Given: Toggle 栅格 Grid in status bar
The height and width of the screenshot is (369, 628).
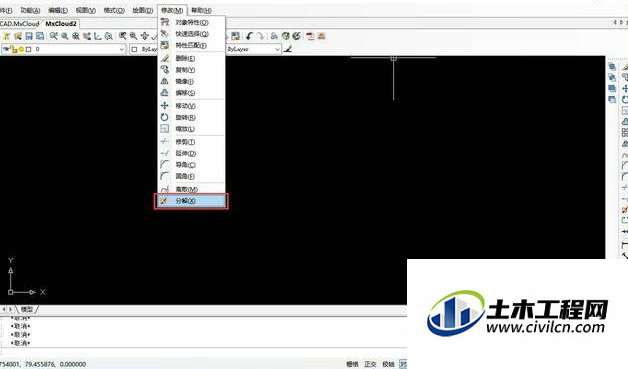Looking at the screenshot, I should 352,364.
